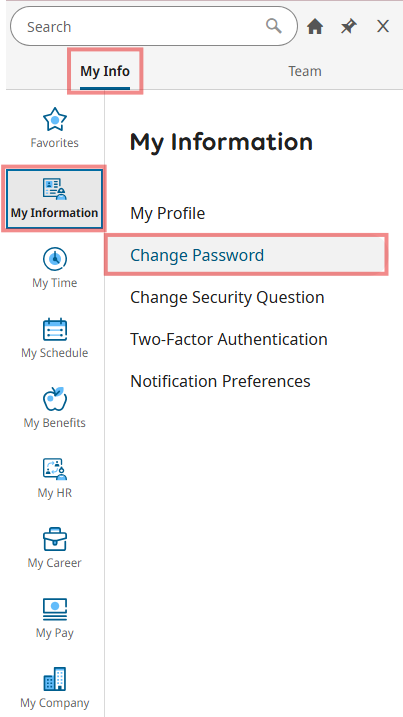Click the home icon
The width and height of the screenshot is (403, 717).
[315, 27]
